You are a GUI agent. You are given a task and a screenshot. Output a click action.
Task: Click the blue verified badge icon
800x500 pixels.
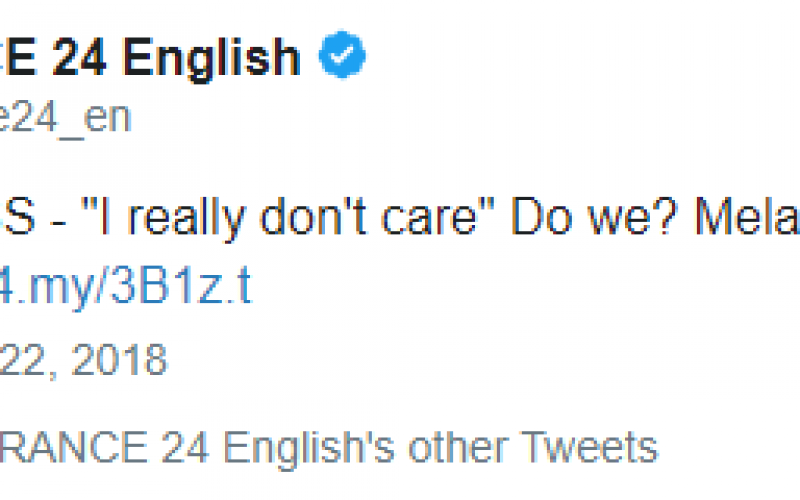tap(342, 58)
